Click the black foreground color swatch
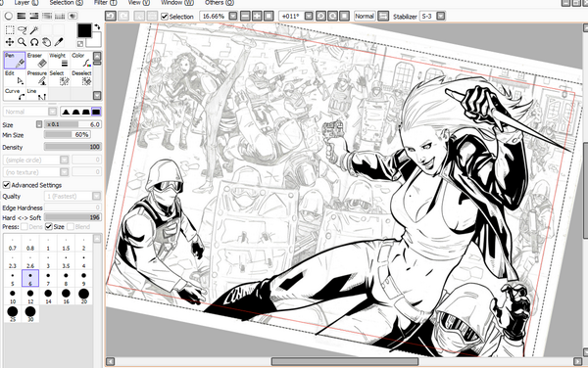 [84, 30]
